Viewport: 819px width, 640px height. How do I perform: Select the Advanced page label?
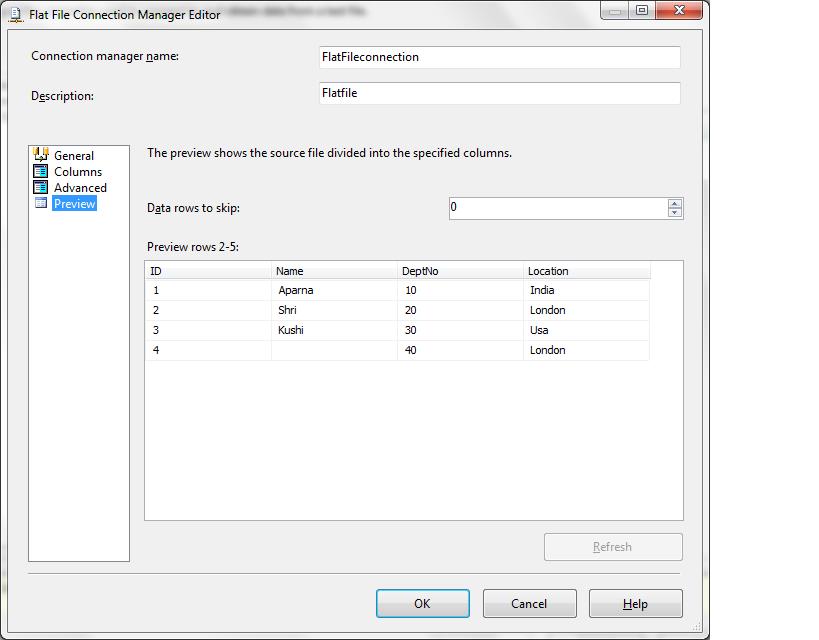[80, 188]
